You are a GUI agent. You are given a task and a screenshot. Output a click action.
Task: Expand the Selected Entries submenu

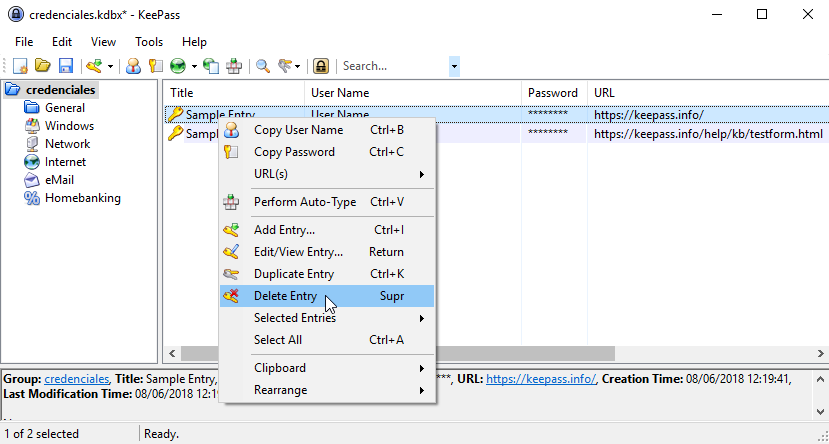(x=327, y=318)
